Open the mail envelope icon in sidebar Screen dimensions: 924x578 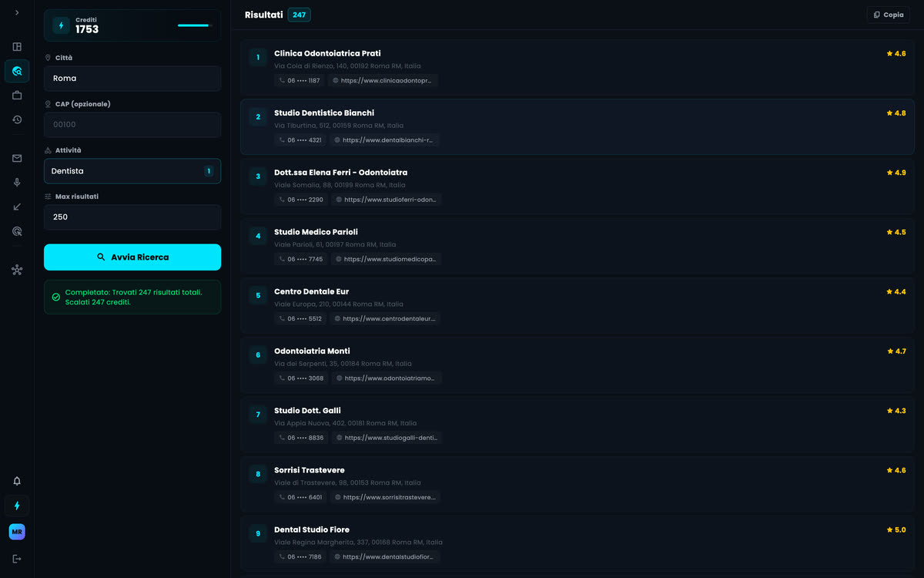(x=17, y=158)
